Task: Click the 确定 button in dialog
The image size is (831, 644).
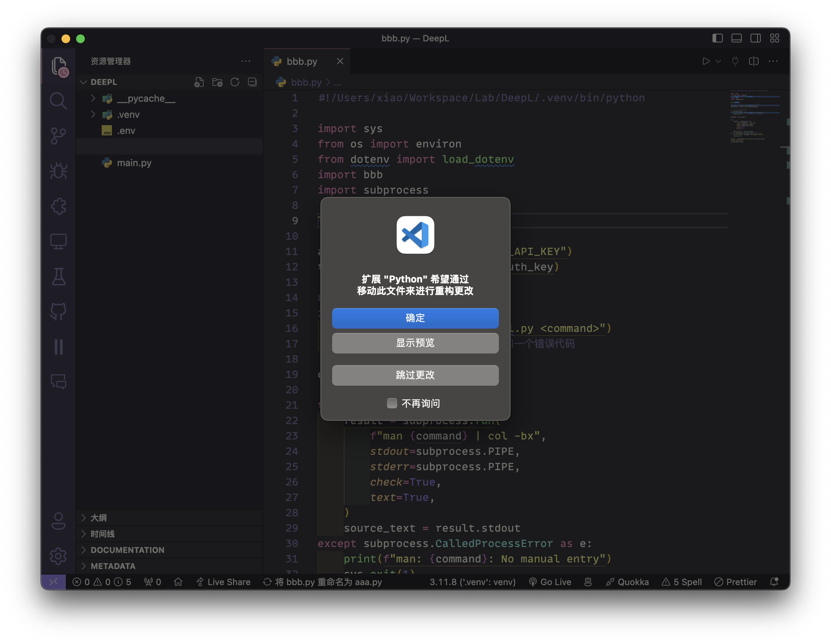Action: [415, 318]
